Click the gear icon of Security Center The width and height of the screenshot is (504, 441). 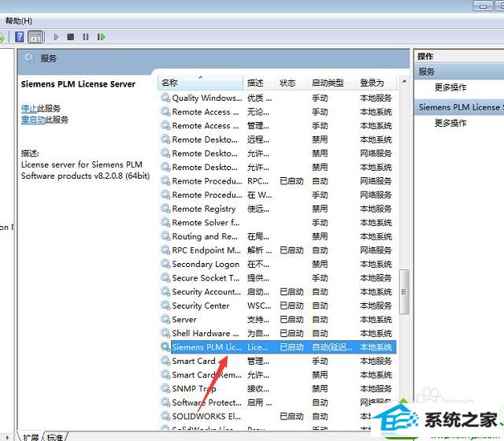click(x=165, y=306)
